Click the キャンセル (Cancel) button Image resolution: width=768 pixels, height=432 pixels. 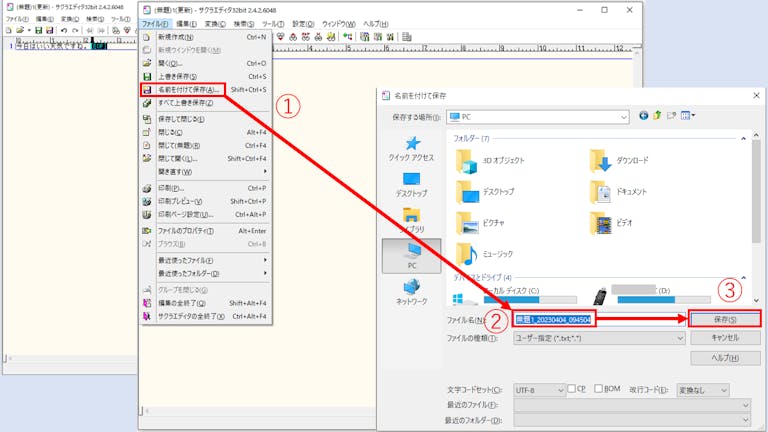(725, 338)
